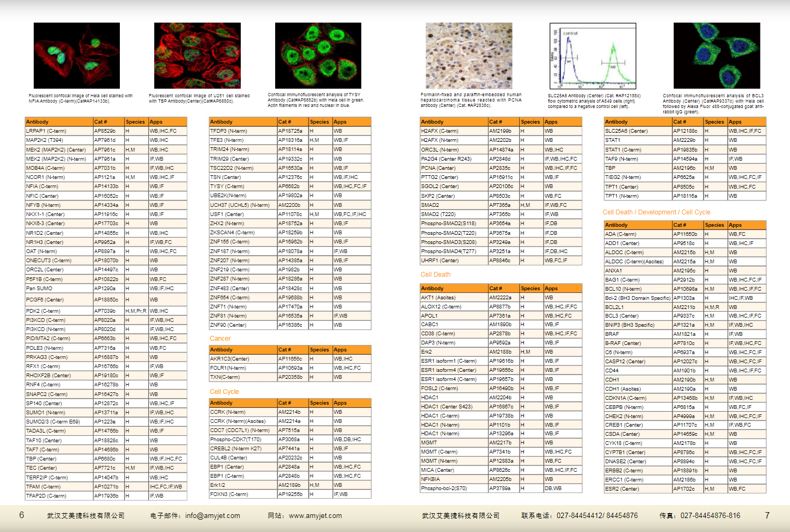Select the FOXN3 (C-term) antibody entry
Screen dimensions: 790x532
click(x=229, y=494)
